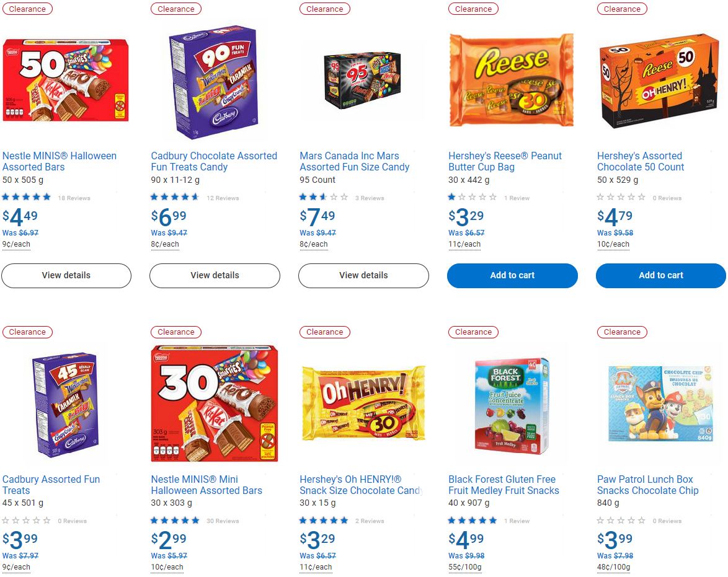Click Clearance badge above Oh HENRY! bag

tap(324, 332)
